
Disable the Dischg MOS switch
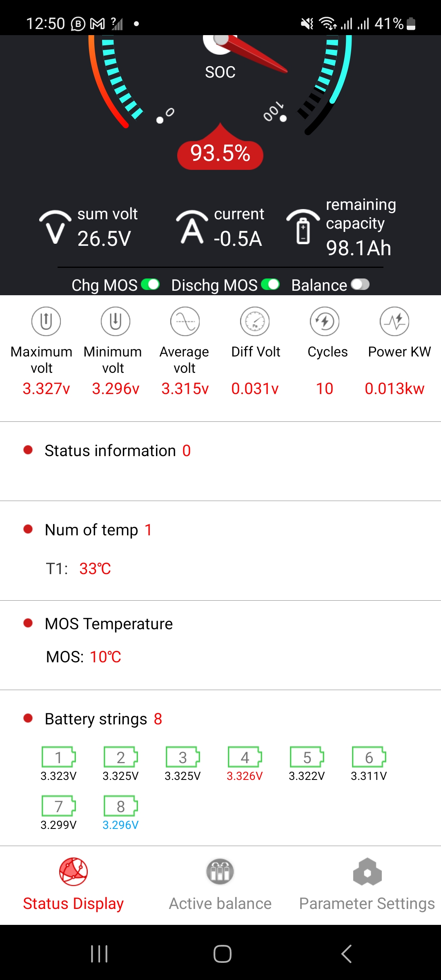pos(270,284)
